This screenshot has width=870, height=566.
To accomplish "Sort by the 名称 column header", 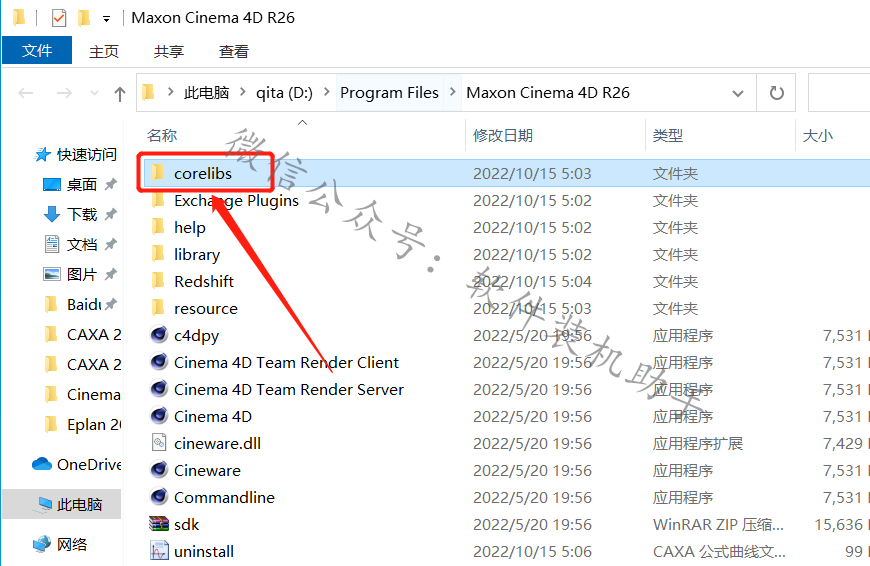I will point(162,135).
